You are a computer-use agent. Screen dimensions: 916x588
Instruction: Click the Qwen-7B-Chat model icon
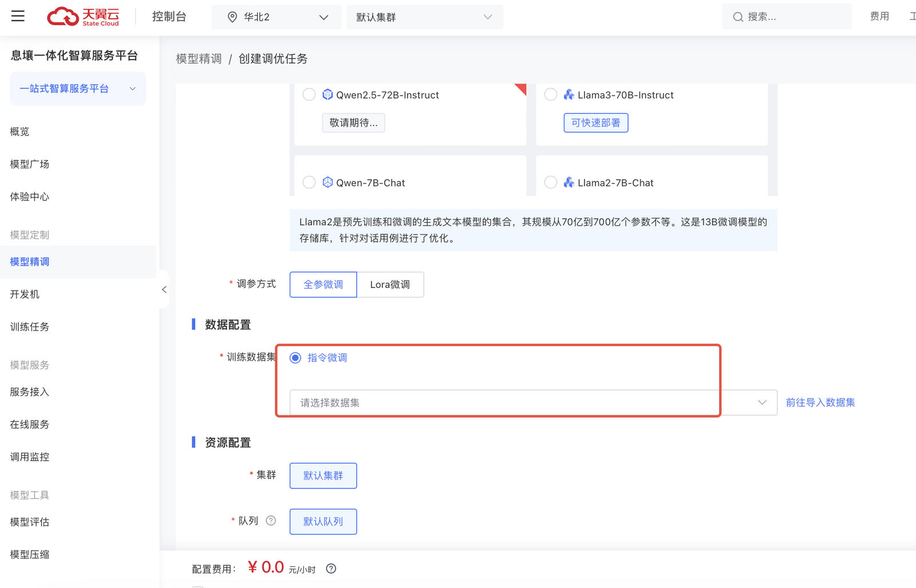pyautogui.click(x=327, y=182)
